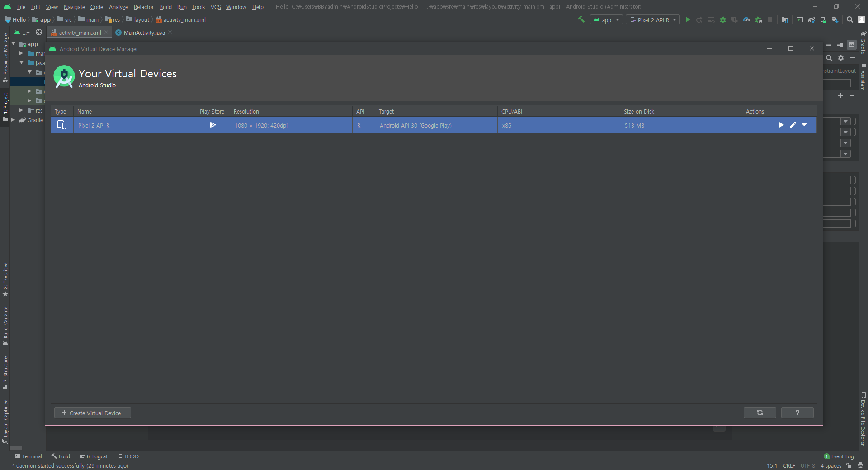Image resolution: width=868 pixels, height=470 pixels.
Task: Click the device type icon for Pixel 2
Action: (x=62, y=125)
